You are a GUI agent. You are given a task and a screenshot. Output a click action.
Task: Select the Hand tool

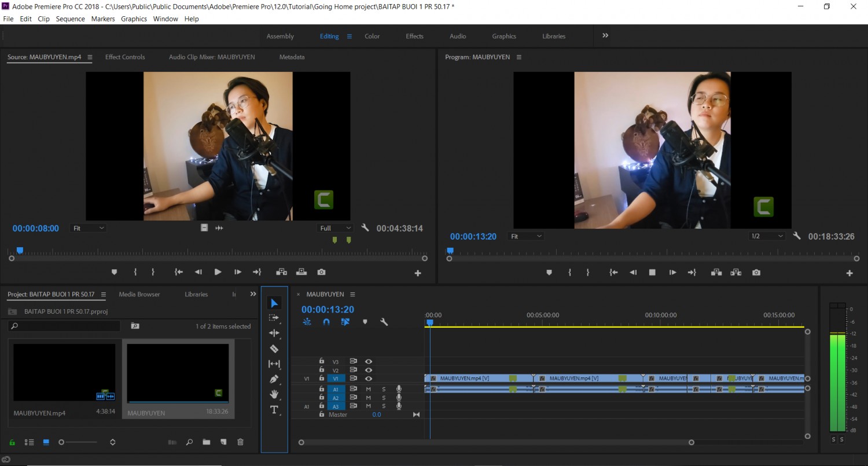[274, 394]
